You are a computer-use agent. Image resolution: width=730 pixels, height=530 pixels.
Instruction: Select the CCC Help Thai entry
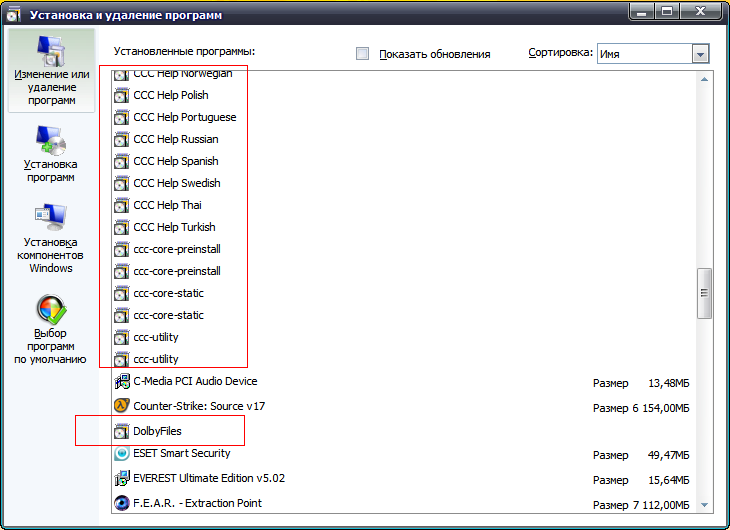[x=168, y=205]
